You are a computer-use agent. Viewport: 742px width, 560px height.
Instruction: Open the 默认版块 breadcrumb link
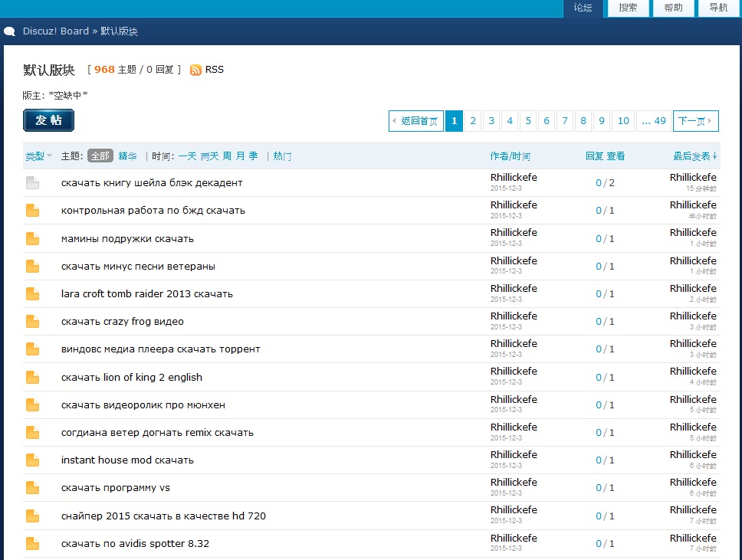pos(120,31)
